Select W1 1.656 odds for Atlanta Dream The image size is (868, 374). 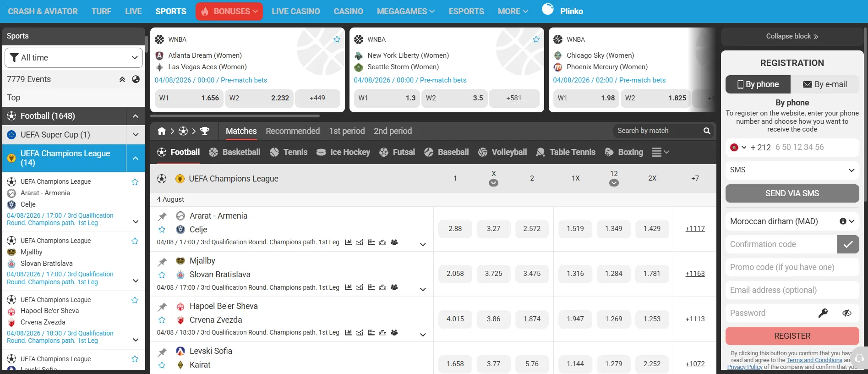(189, 98)
